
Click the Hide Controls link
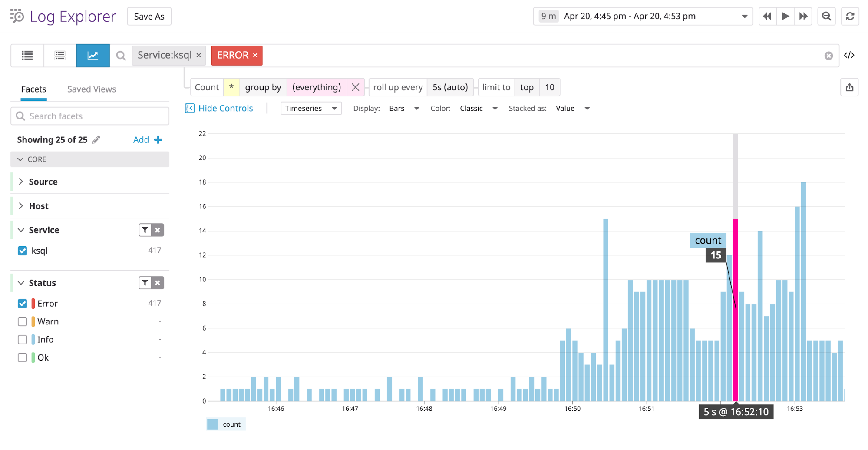225,108
